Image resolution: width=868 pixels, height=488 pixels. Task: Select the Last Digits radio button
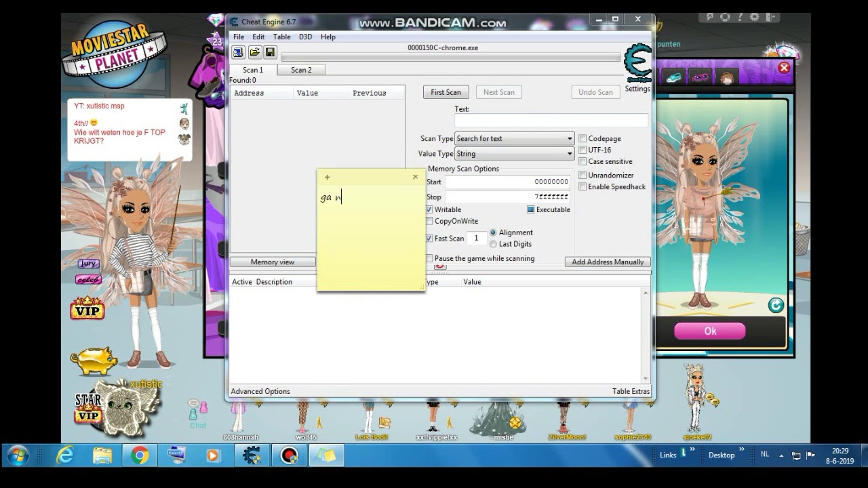(x=493, y=244)
